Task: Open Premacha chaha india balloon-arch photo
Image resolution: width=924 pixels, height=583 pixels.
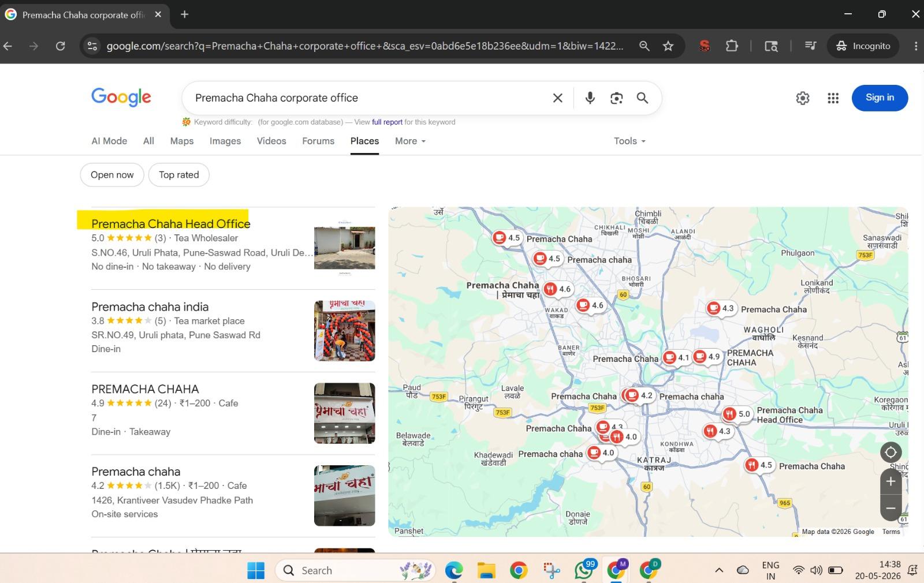Action: 345,331
